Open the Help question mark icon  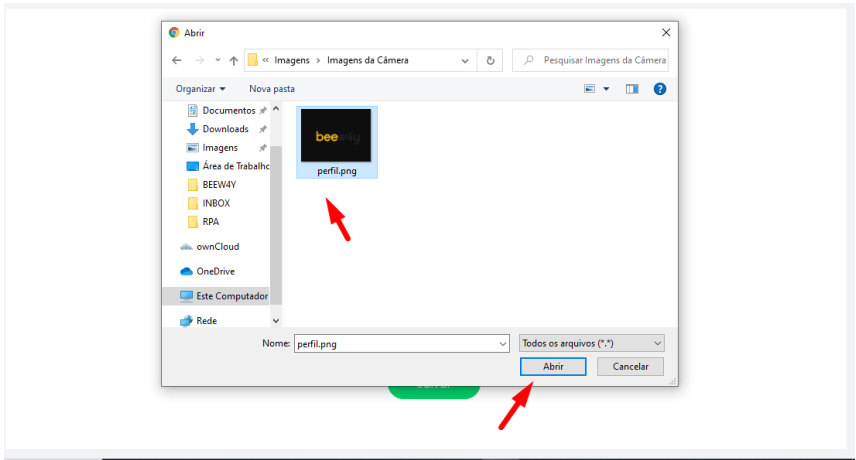click(659, 89)
